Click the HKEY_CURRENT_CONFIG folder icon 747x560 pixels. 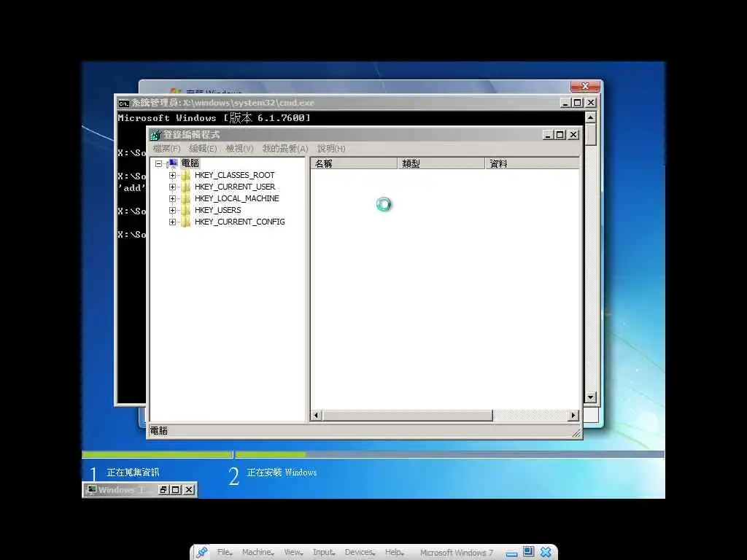[186, 222]
